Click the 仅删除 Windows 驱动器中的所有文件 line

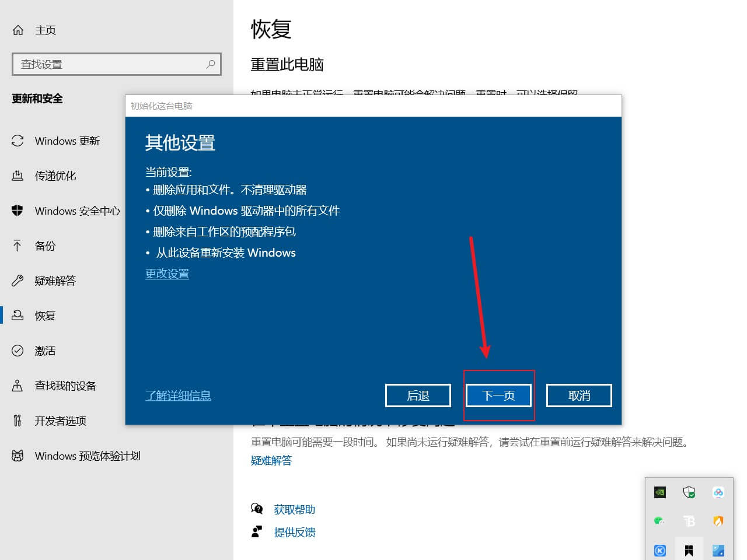(246, 211)
